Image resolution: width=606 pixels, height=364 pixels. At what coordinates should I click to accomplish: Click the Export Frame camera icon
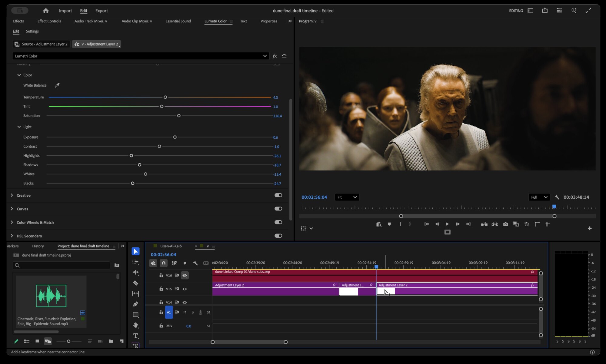tap(505, 224)
